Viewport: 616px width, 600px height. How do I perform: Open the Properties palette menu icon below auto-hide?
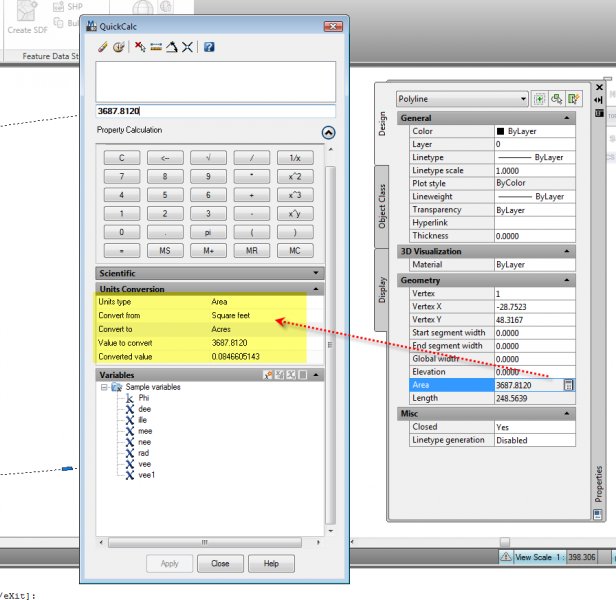click(x=599, y=113)
